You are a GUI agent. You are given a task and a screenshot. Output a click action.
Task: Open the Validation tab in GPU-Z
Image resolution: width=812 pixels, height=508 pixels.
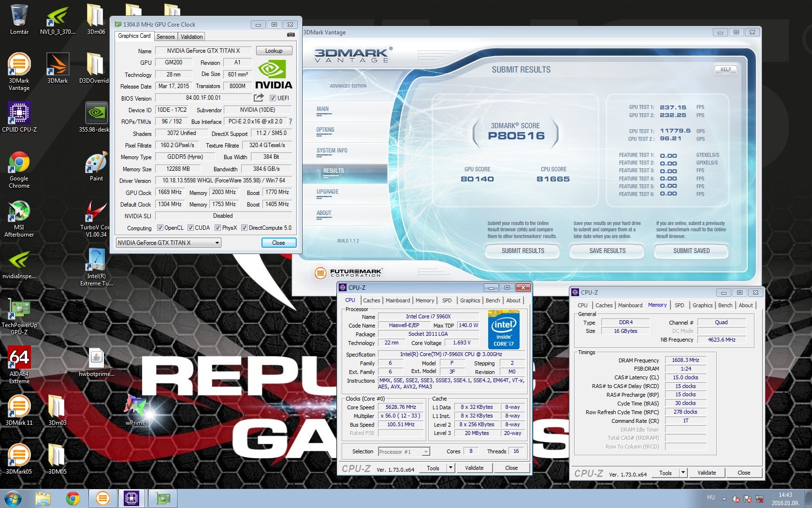(191, 37)
